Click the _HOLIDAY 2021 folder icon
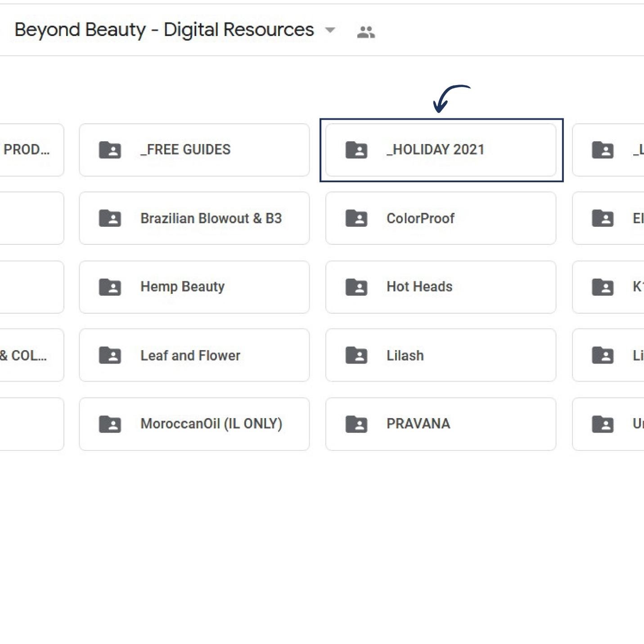 [356, 150]
